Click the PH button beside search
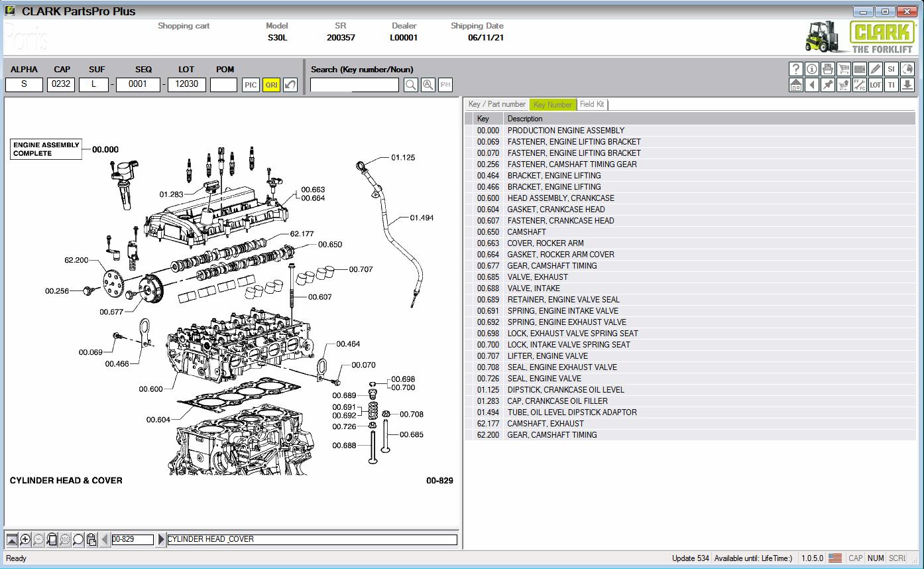This screenshot has width=924, height=569. point(445,85)
